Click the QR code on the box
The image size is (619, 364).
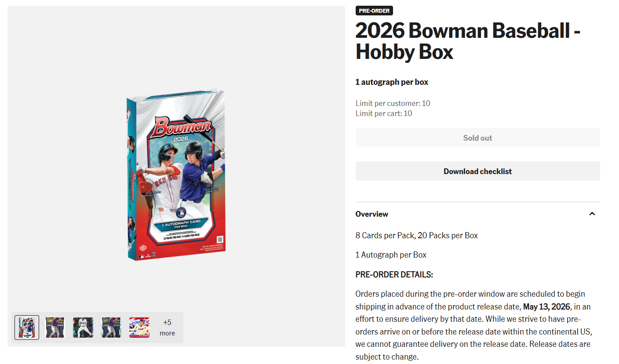(x=220, y=240)
